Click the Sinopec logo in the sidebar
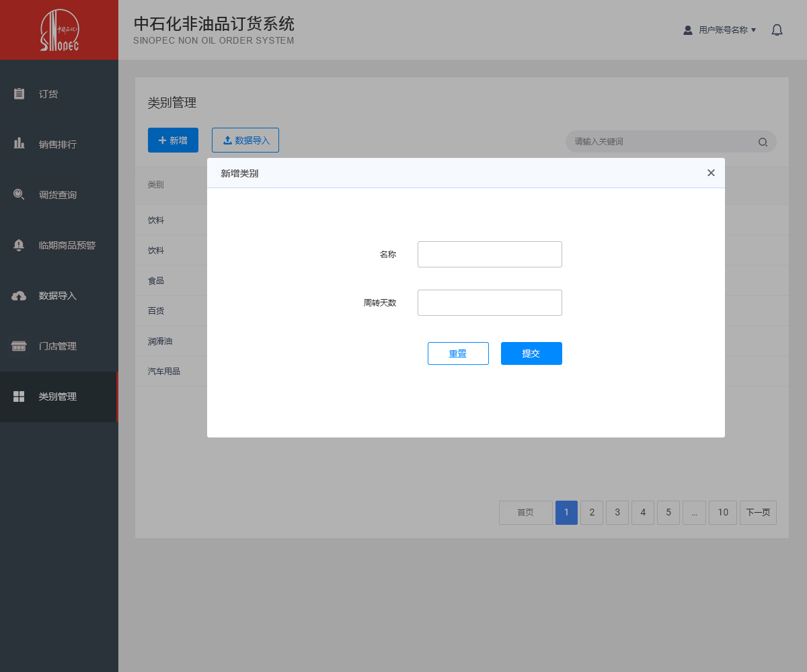The width and height of the screenshot is (807, 672). [59, 30]
